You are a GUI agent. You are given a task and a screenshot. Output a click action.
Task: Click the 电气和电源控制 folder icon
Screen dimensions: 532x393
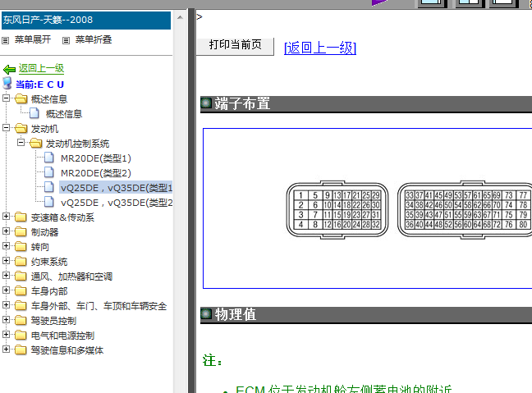coord(21,335)
